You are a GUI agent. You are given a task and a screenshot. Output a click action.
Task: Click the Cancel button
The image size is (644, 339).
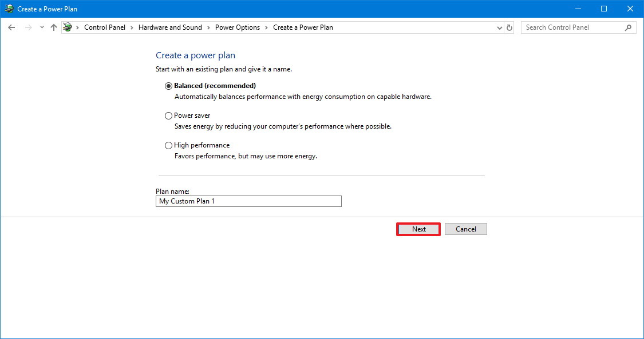(465, 229)
